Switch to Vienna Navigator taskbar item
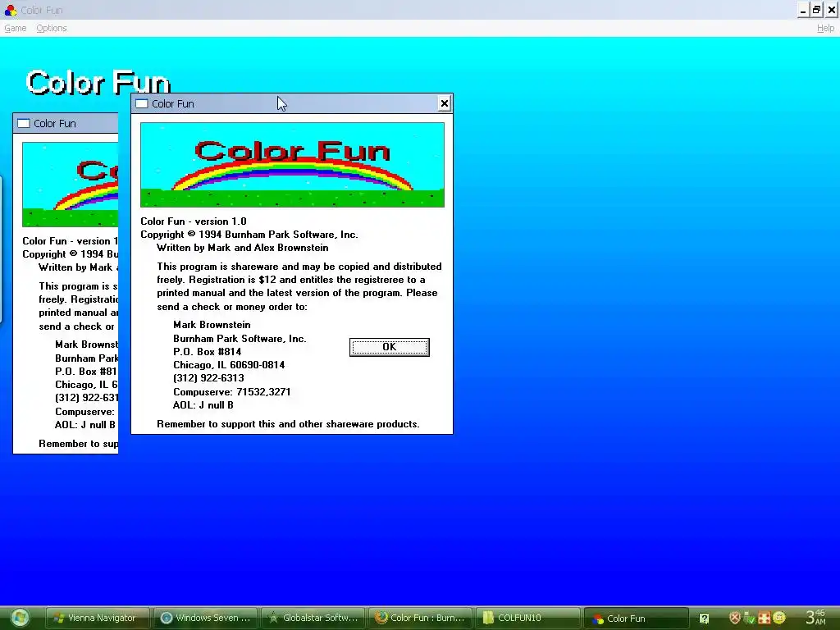Image resolution: width=840 pixels, height=630 pixels. coord(97,618)
